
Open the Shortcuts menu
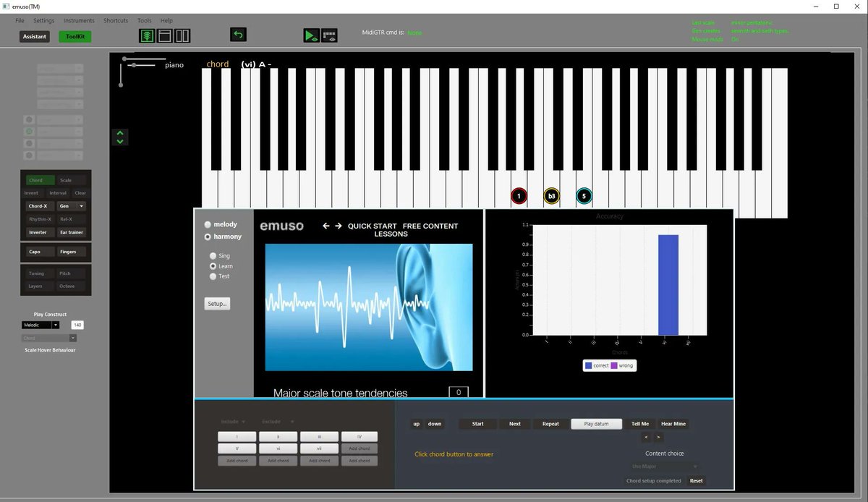(x=116, y=21)
